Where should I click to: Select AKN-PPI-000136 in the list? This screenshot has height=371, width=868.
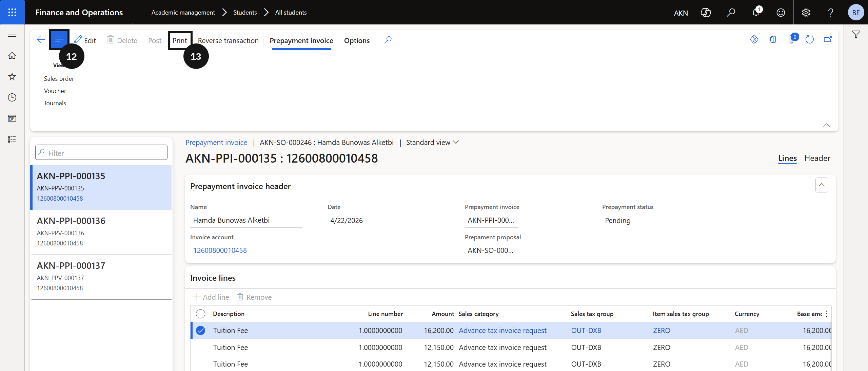click(101, 232)
